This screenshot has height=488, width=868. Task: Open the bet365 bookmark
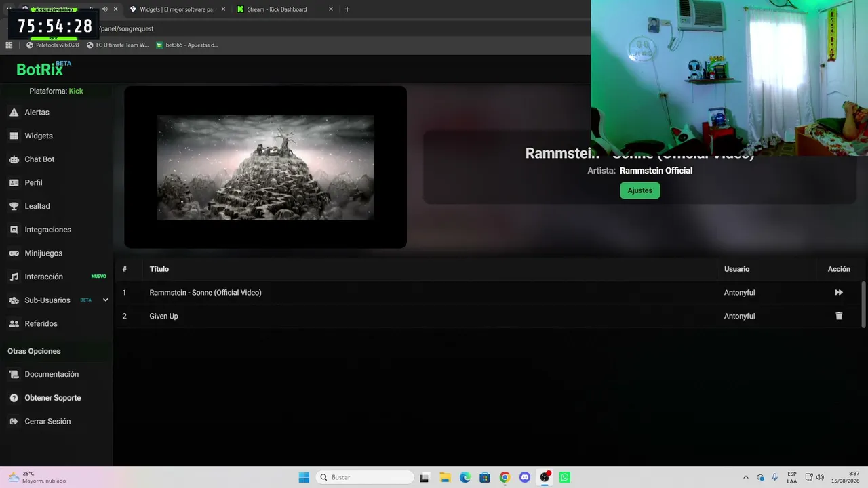pyautogui.click(x=188, y=45)
